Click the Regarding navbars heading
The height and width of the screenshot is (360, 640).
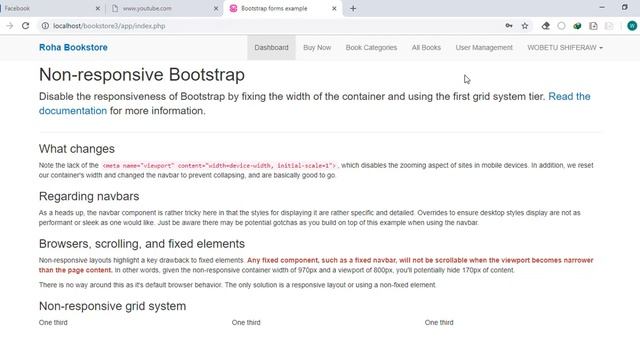tap(89, 196)
